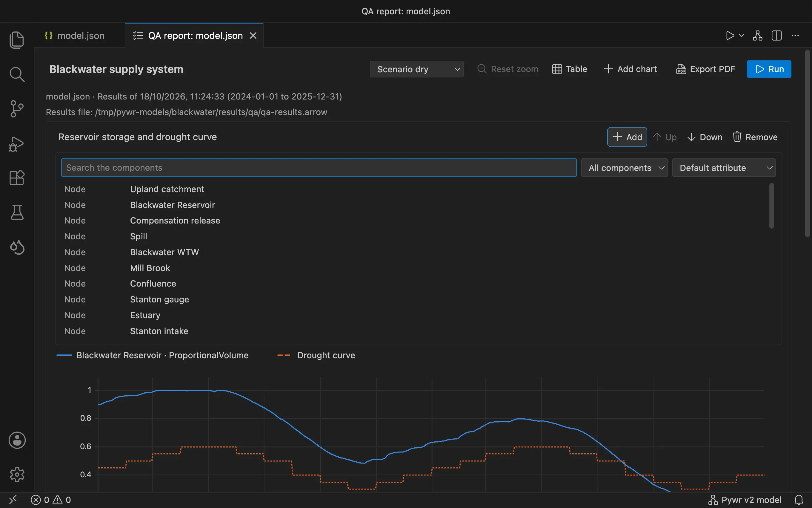Select the Spill node
The width and height of the screenshot is (812, 508).
(414, 237)
